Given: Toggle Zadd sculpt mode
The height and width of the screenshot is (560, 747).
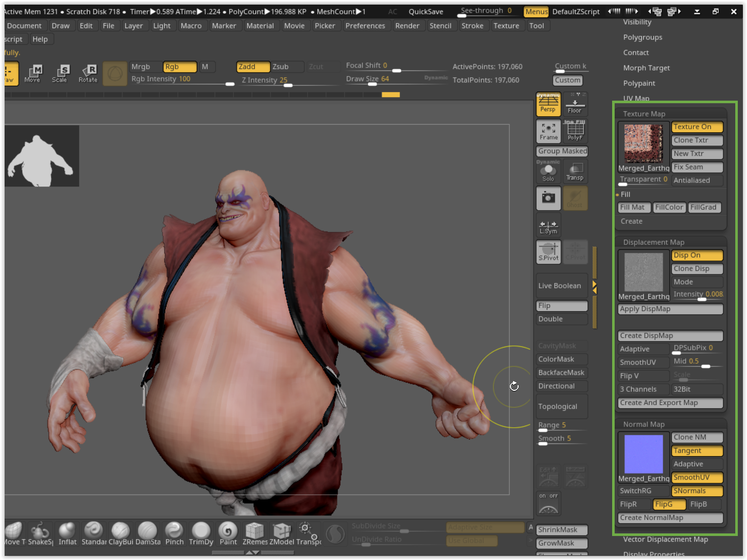Looking at the screenshot, I should click(x=253, y=66).
